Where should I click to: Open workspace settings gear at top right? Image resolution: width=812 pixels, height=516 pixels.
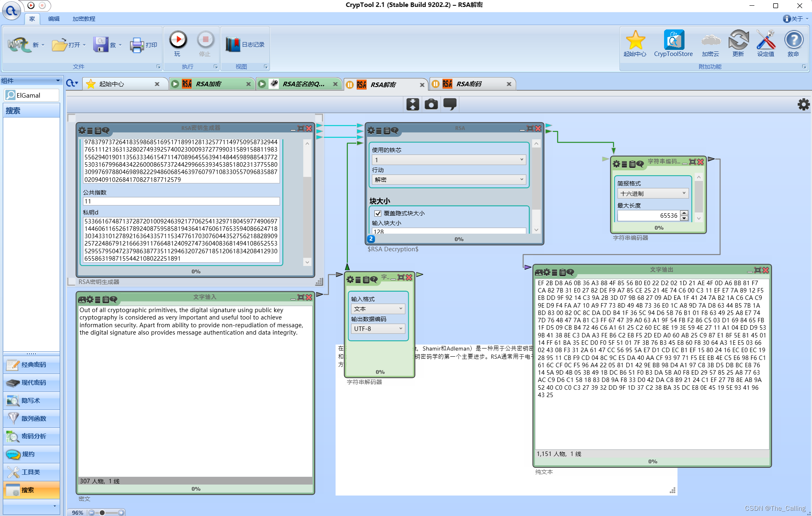(803, 105)
